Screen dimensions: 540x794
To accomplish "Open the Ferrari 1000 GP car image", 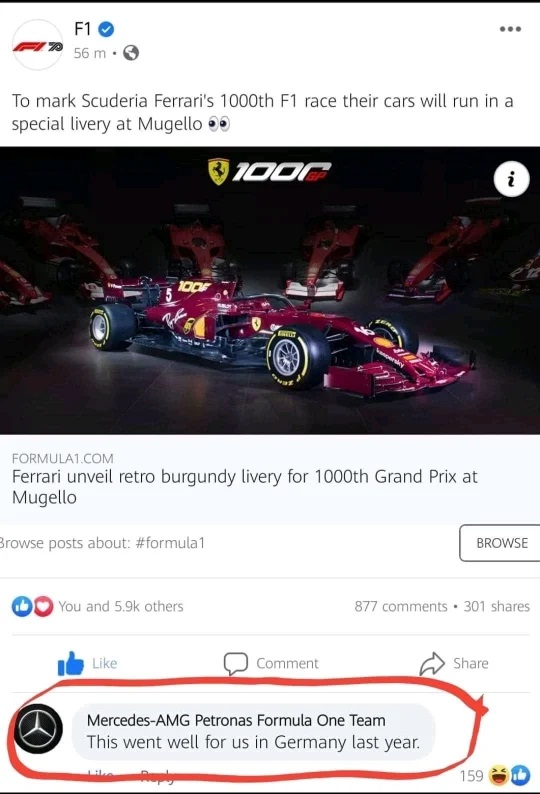I will coord(270,290).
